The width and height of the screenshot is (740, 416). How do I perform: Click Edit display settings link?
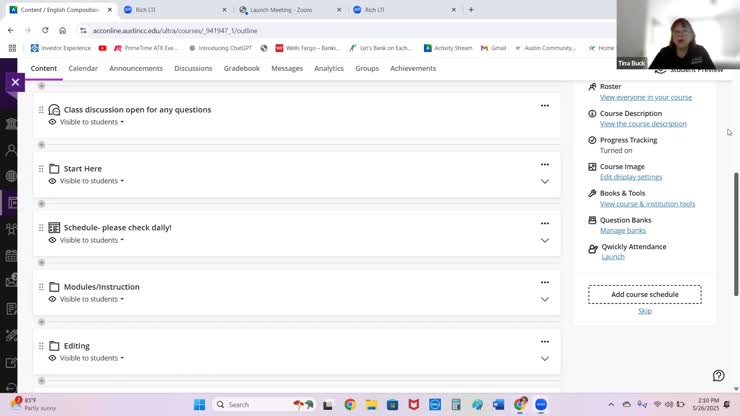[x=631, y=177]
